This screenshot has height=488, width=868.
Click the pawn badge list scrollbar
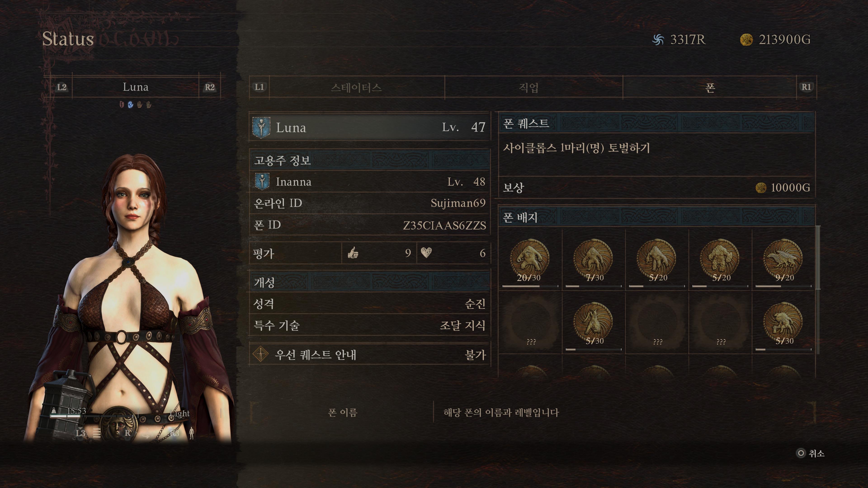pyautogui.click(x=818, y=258)
